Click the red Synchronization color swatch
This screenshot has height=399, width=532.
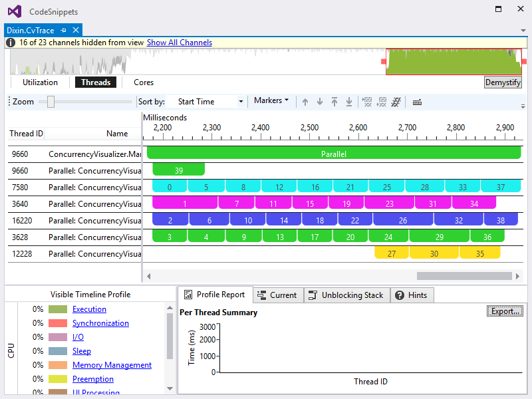(58, 323)
